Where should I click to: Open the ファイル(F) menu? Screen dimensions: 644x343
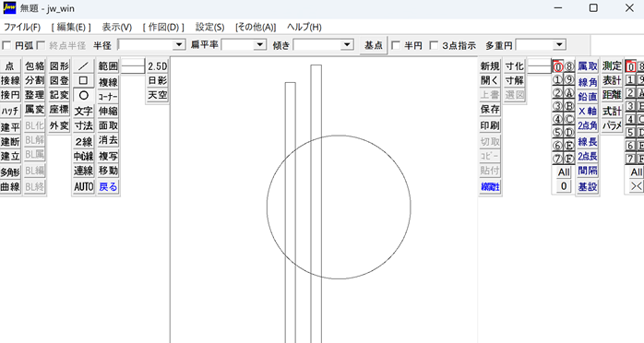[22, 27]
